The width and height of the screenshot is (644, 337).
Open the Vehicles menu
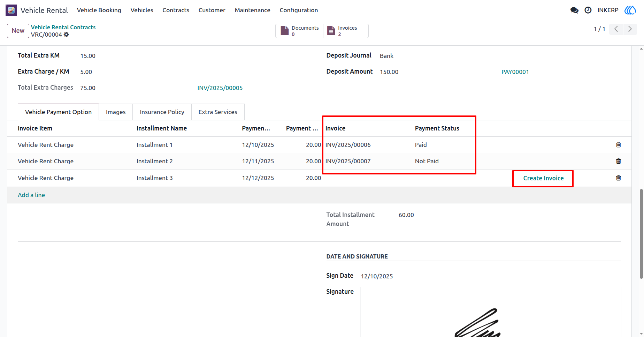point(142,10)
